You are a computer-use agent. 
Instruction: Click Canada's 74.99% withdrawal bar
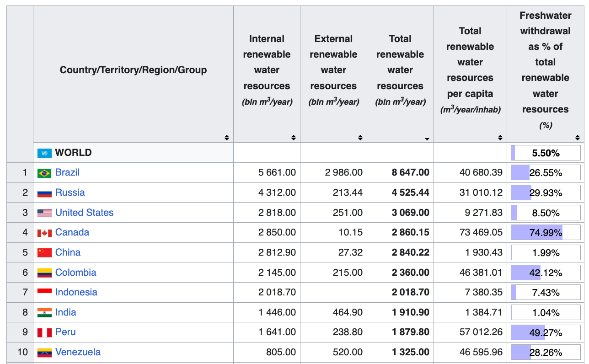tap(546, 233)
